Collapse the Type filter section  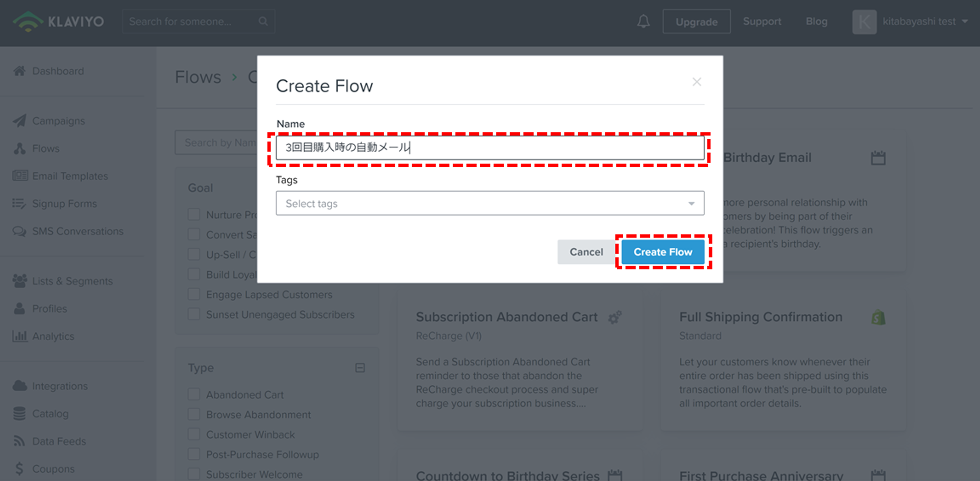pos(360,368)
